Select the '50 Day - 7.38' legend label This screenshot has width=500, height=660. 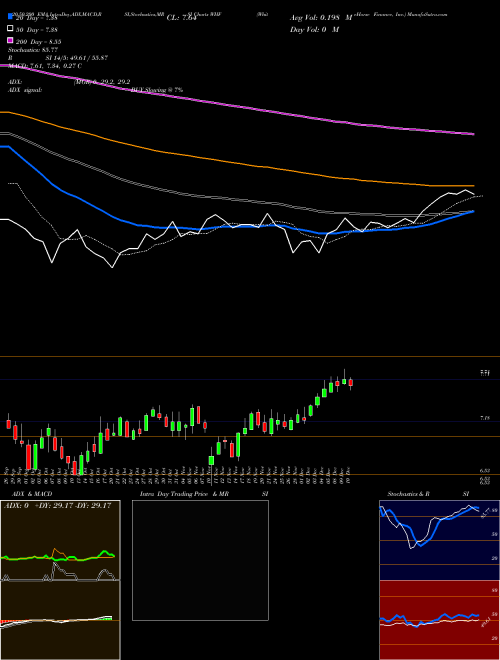coord(37,29)
